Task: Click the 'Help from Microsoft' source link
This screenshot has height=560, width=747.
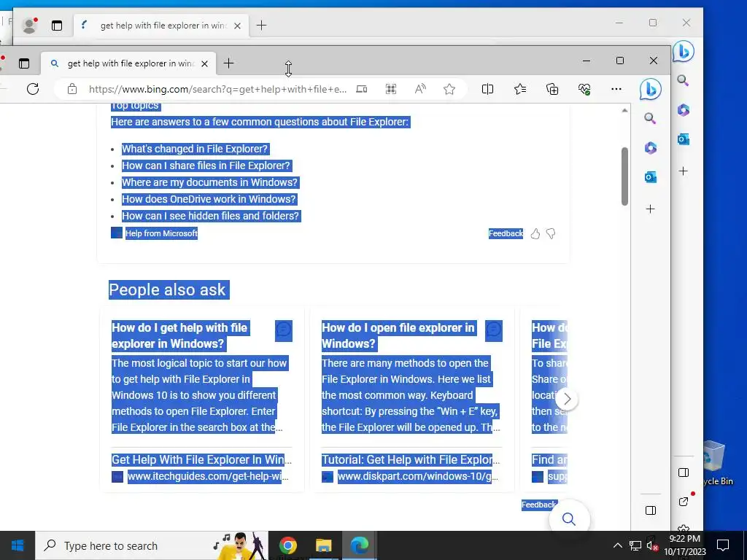Action: [x=161, y=233]
